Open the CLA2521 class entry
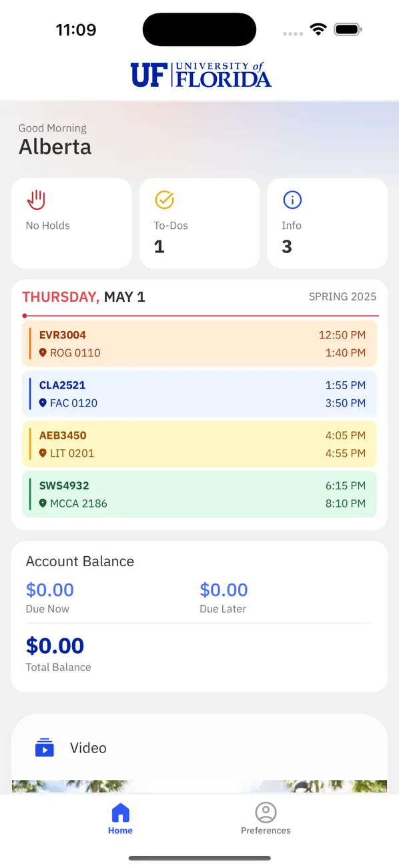The image size is (399, 868). (199, 393)
